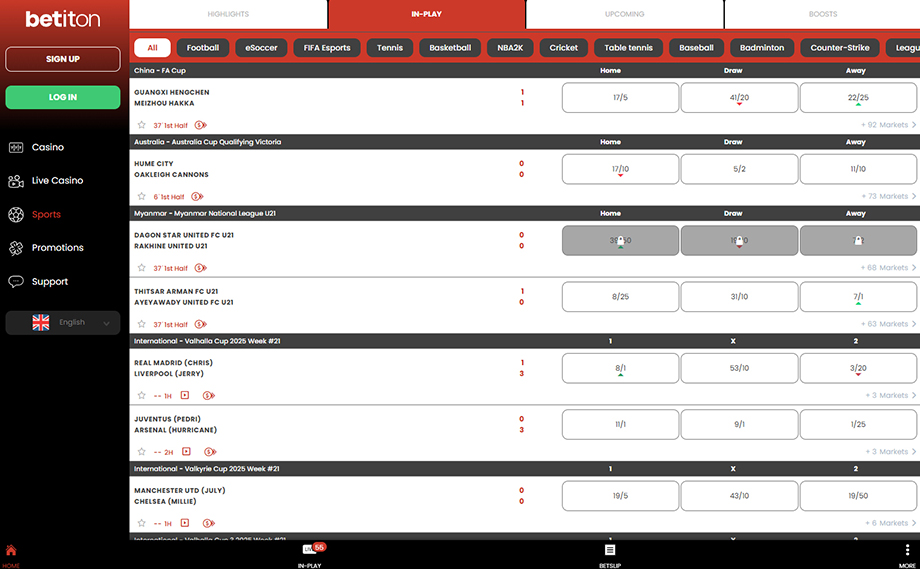920x569 pixels.
Task: Favorite the Dagon Star United match star
Action: pyautogui.click(x=141, y=268)
